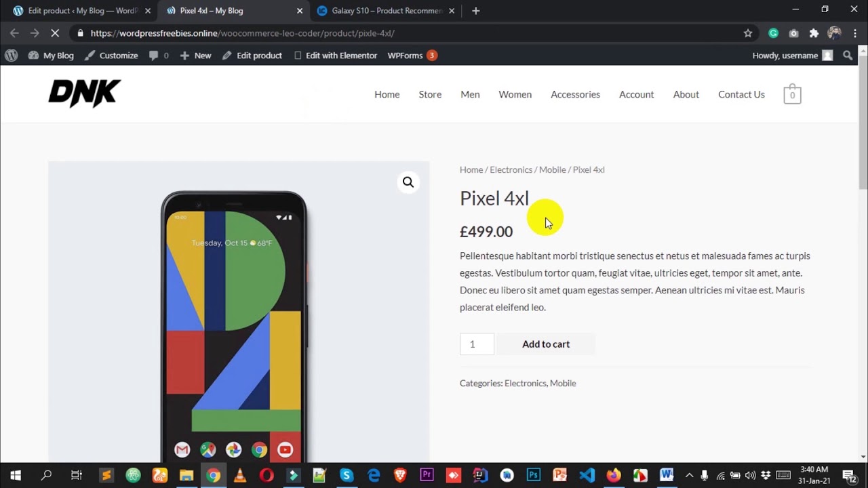The height and width of the screenshot is (488, 868).
Task: Close the Pixel 4xl tab
Action: 300,11
